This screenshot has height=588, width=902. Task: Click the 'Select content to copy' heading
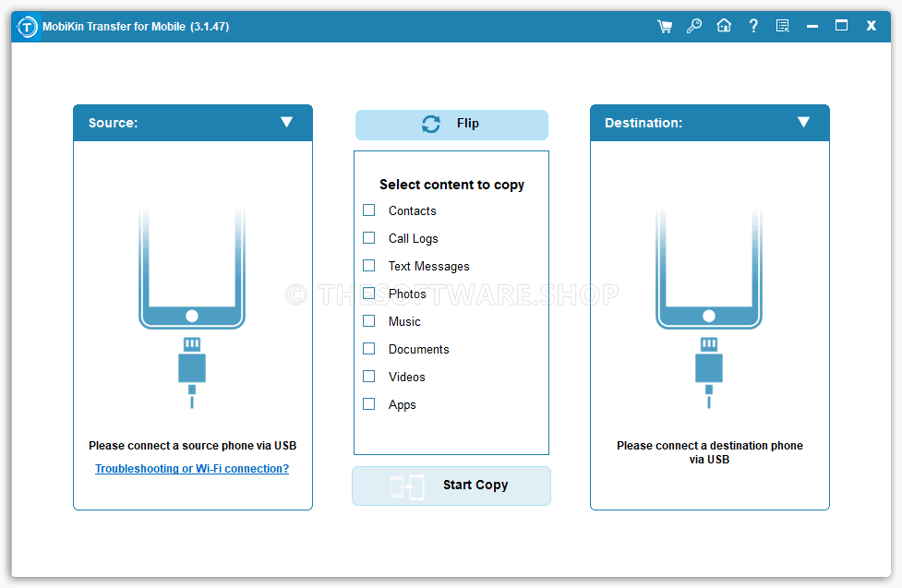tap(451, 185)
